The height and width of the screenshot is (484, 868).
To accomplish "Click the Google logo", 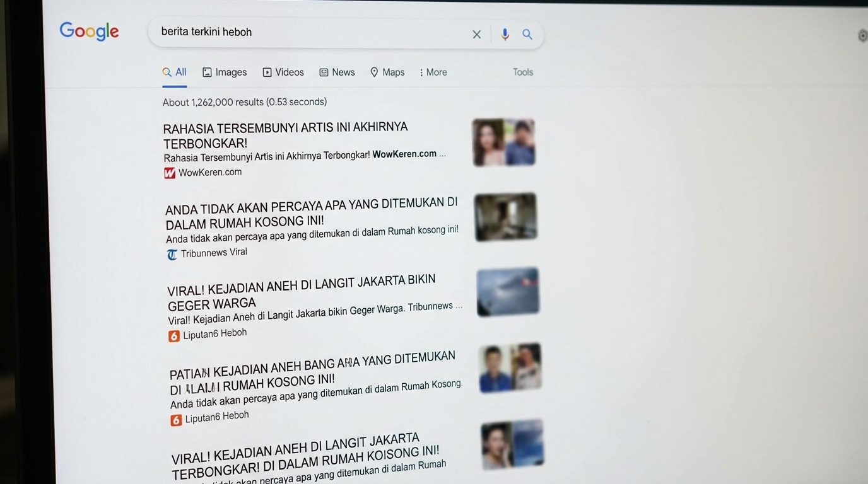I will tap(89, 32).
